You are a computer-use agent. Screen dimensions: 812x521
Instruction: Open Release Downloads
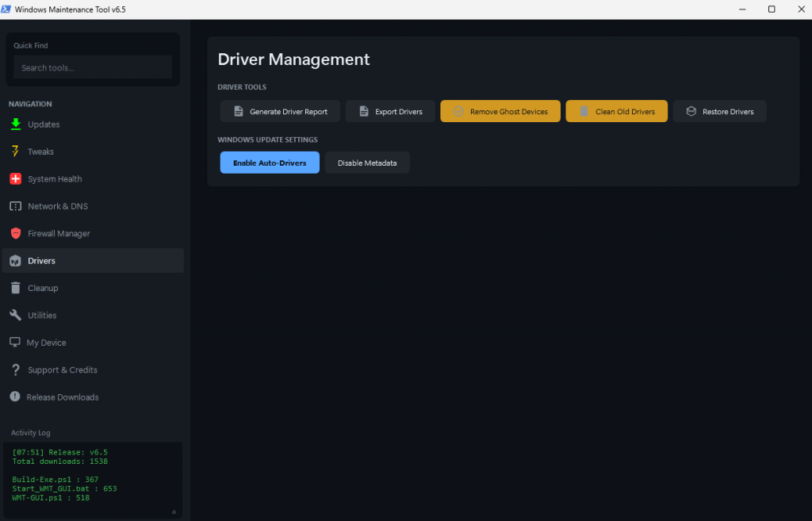coord(94,397)
